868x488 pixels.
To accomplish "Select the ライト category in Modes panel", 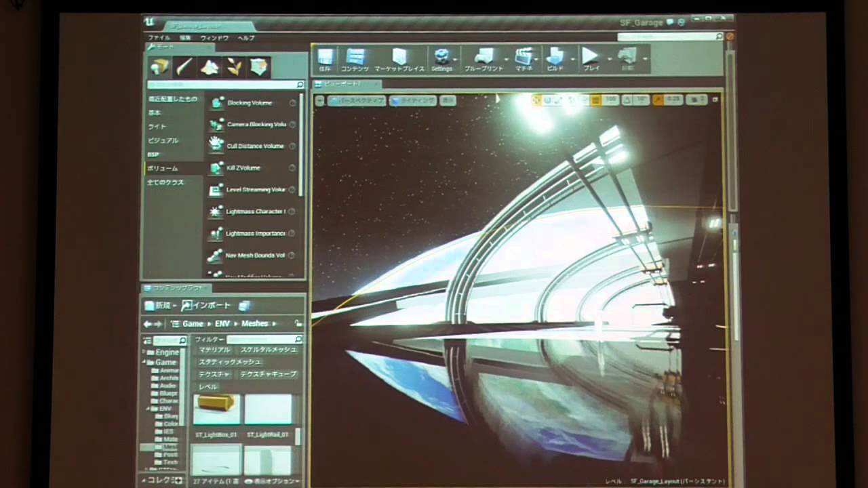I will tap(157, 127).
